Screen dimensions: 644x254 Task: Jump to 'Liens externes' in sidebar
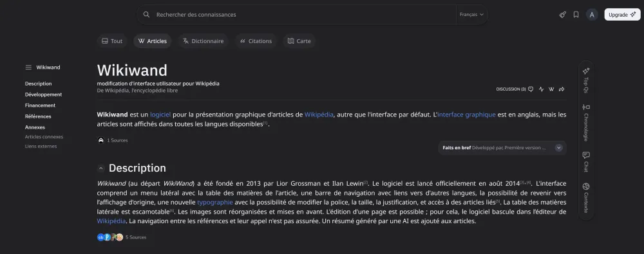[x=41, y=147]
